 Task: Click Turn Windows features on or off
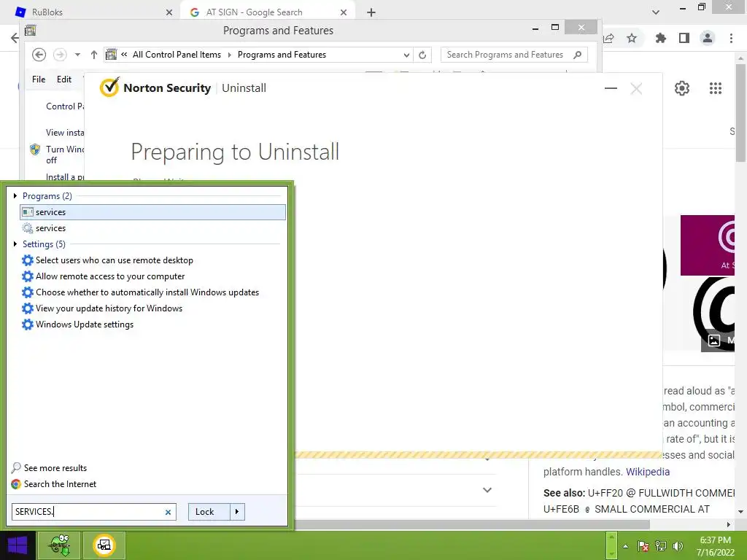(65, 155)
